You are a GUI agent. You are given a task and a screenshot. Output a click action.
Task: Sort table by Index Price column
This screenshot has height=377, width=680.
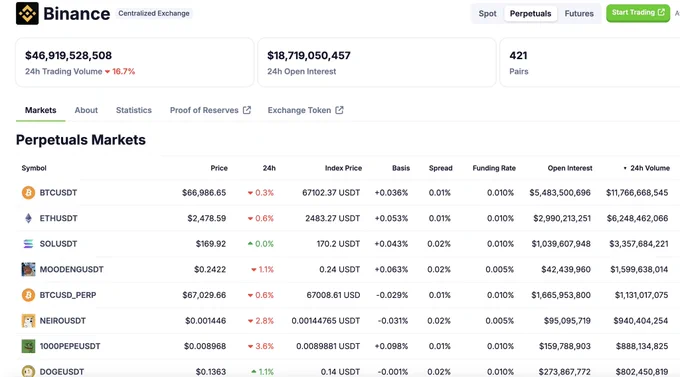pos(343,168)
